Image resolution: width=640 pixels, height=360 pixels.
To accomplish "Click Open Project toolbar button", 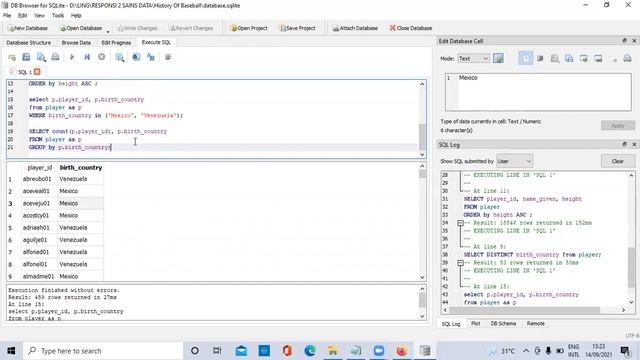I will (249, 28).
